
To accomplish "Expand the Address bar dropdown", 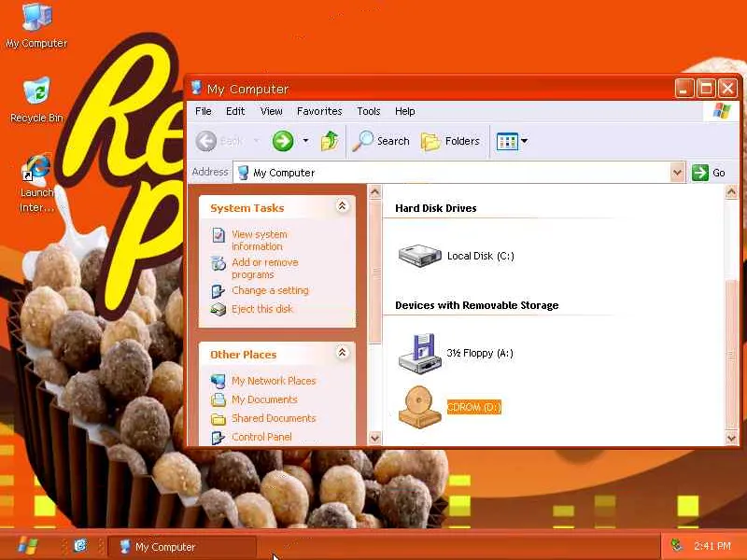I will tap(677, 173).
